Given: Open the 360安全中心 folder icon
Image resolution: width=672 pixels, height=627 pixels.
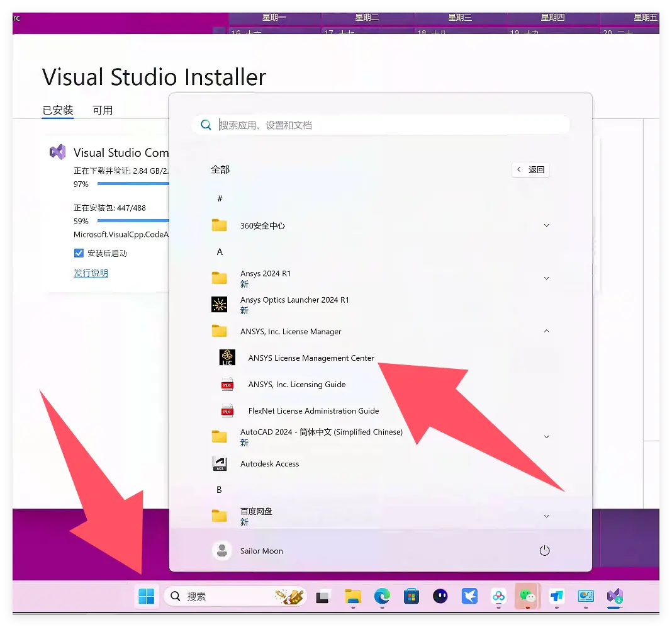Looking at the screenshot, I should click(x=219, y=225).
